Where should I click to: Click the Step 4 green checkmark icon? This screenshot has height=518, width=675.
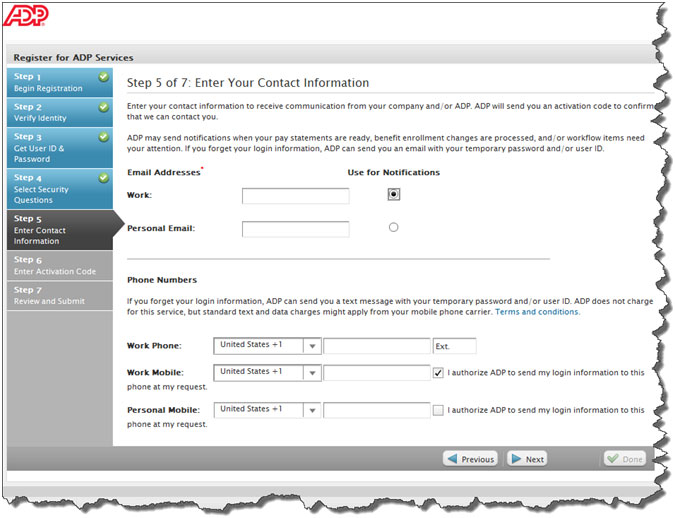103,178
